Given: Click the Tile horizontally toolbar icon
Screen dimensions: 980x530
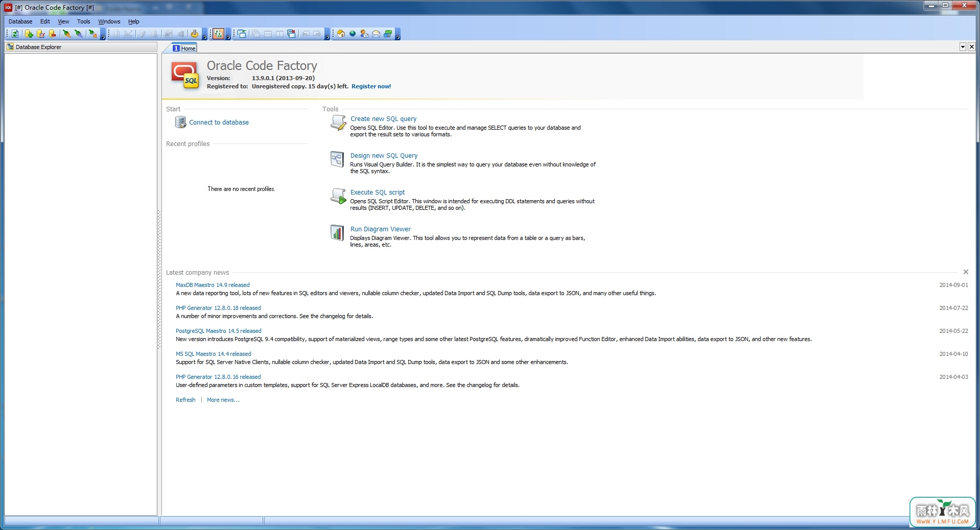Looking at the screenshot, I should (x=267, y=34).
